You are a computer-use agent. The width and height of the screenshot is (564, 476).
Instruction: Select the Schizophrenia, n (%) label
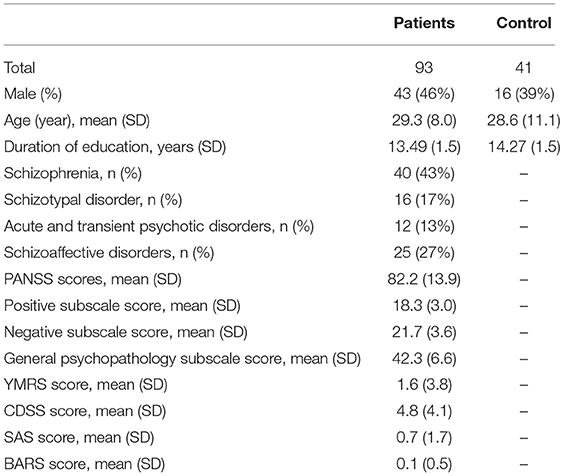[73, 173]
